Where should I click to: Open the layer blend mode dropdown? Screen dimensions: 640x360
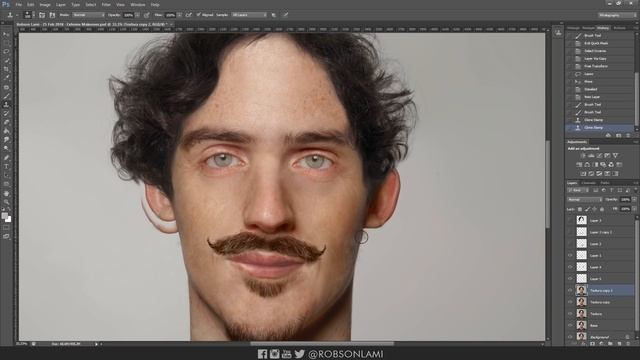pos(584,200)
